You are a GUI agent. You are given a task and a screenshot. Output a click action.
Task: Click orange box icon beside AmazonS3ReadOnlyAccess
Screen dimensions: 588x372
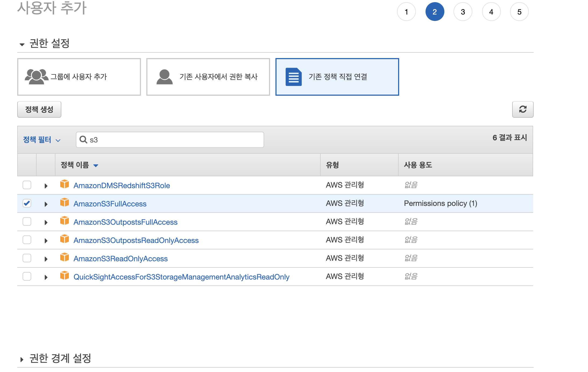tap(65, 257)
